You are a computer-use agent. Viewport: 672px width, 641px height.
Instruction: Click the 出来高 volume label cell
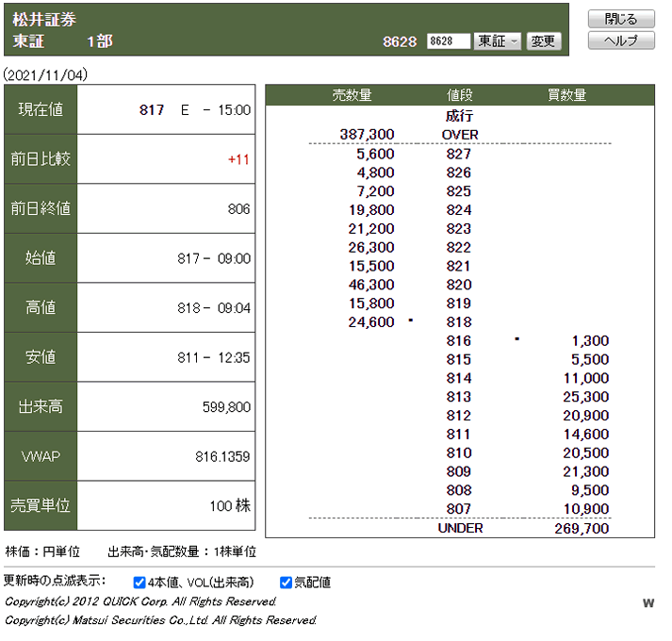coord(41,407)
